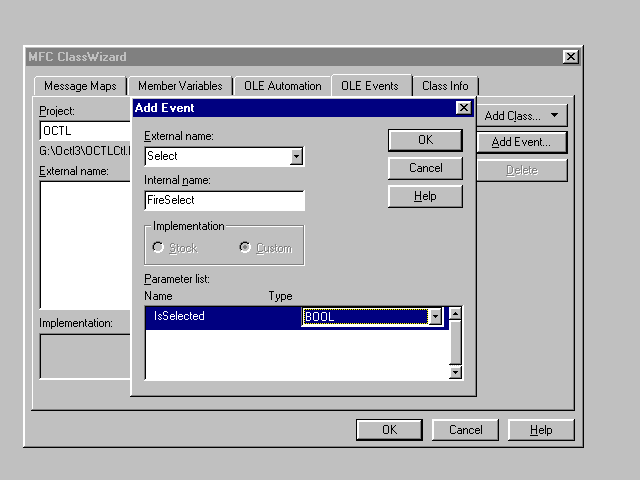Close the MFC ClassWizard window
This screenshot has height=480, width=640.
tap(570, 57)
